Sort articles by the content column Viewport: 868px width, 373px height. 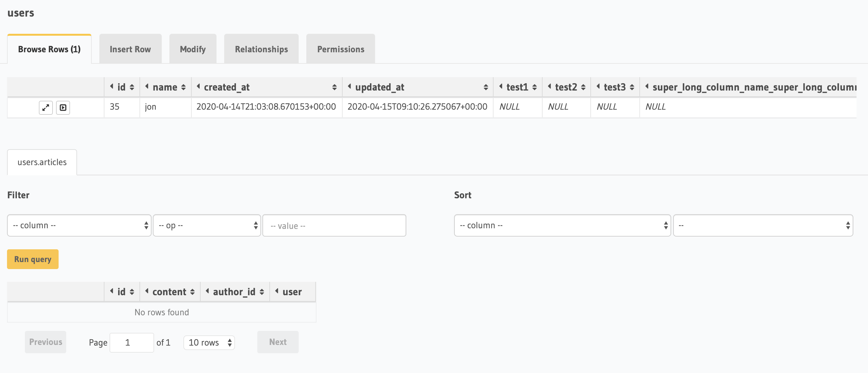pos(193,291)
